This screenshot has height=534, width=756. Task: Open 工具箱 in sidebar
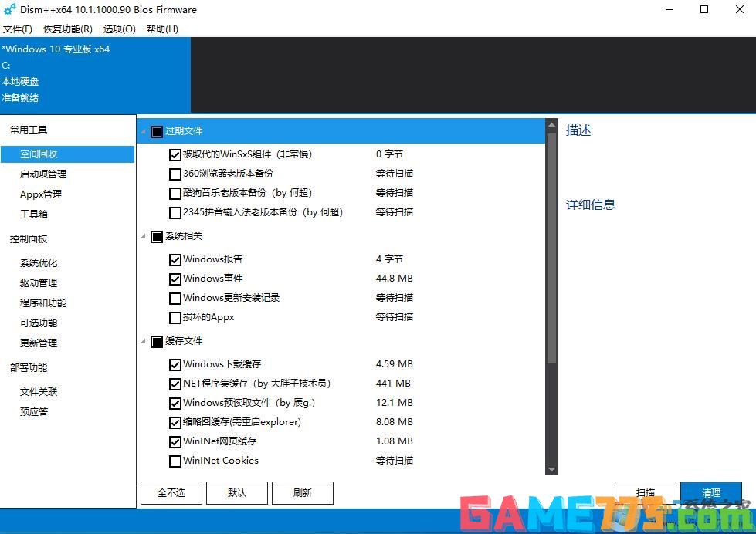coord(34,214)
